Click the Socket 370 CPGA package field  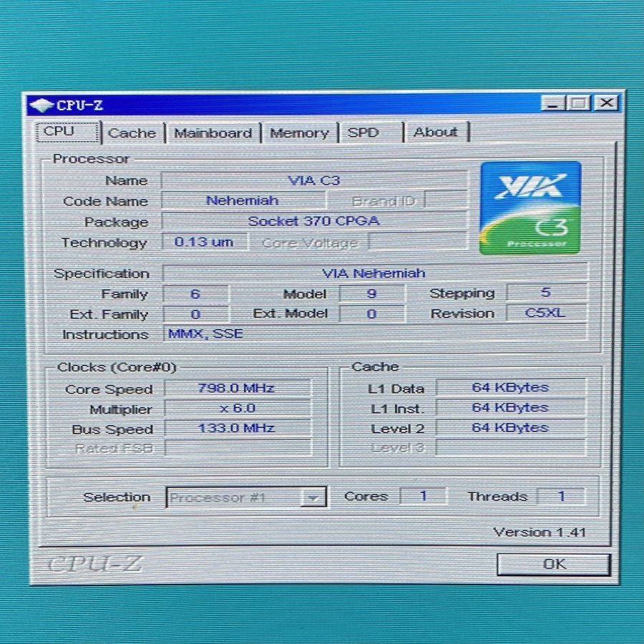[315, 221]
